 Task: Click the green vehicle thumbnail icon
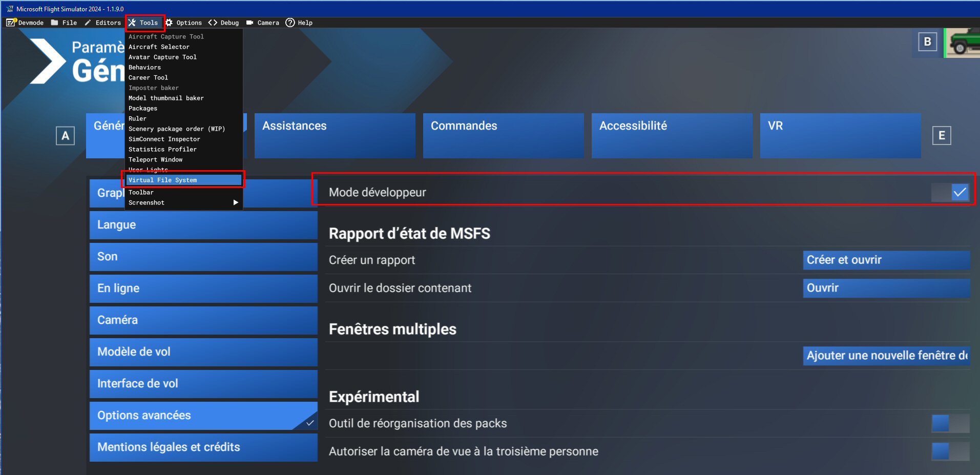(963, 43)
